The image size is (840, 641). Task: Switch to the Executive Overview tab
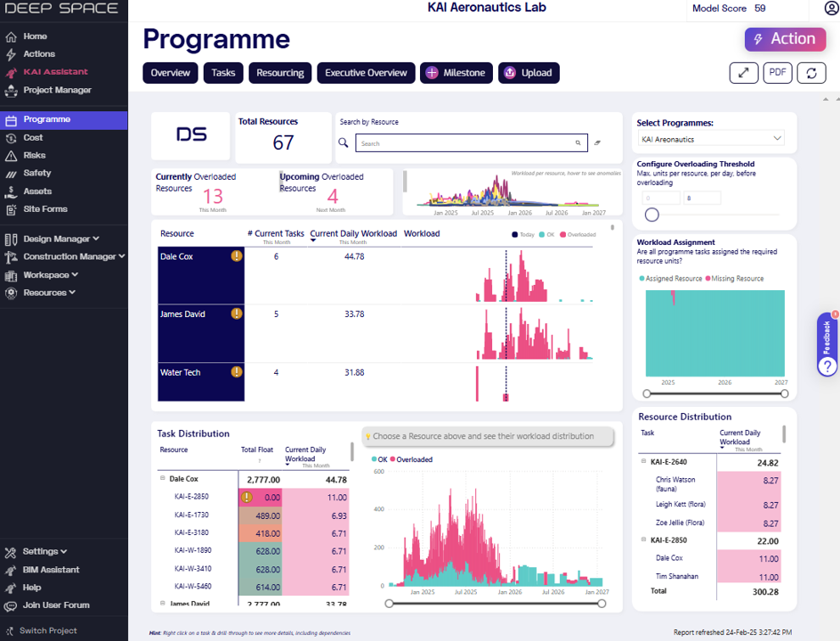(x=366, y=73)
